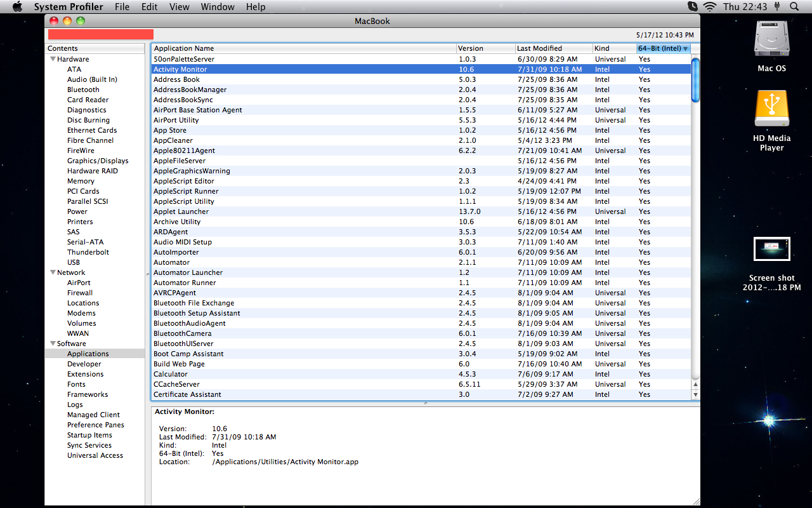Select Graphics/Displays in sidebar
Image resolution: width=812 pixels, height=508 pixels.
click(x=98, y=161)
